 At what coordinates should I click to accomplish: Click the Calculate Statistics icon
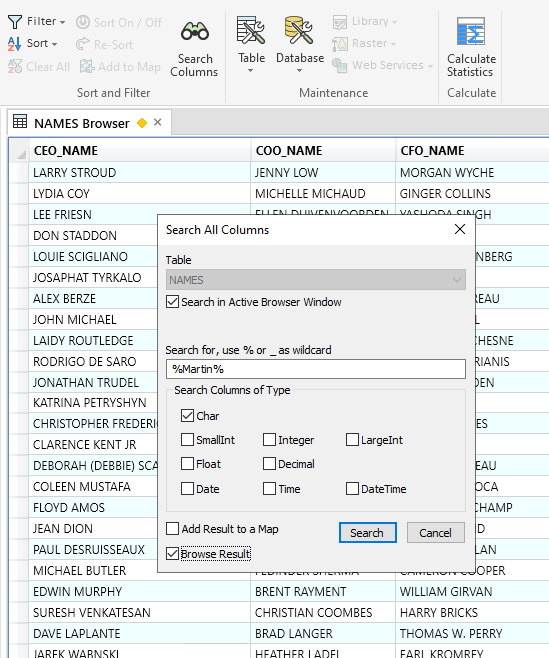tap(471, 31)
